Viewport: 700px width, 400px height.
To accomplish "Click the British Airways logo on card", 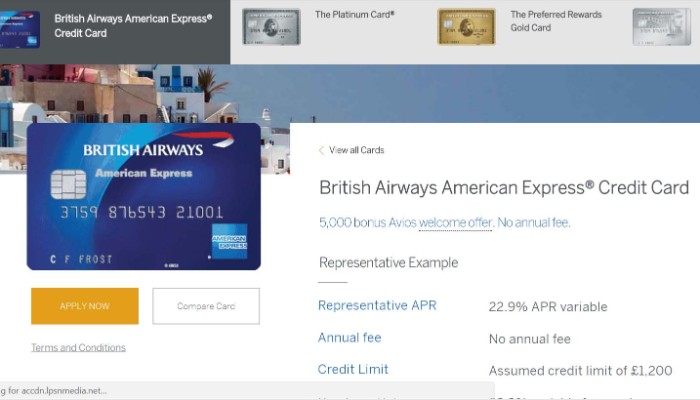I will (143, 150).
